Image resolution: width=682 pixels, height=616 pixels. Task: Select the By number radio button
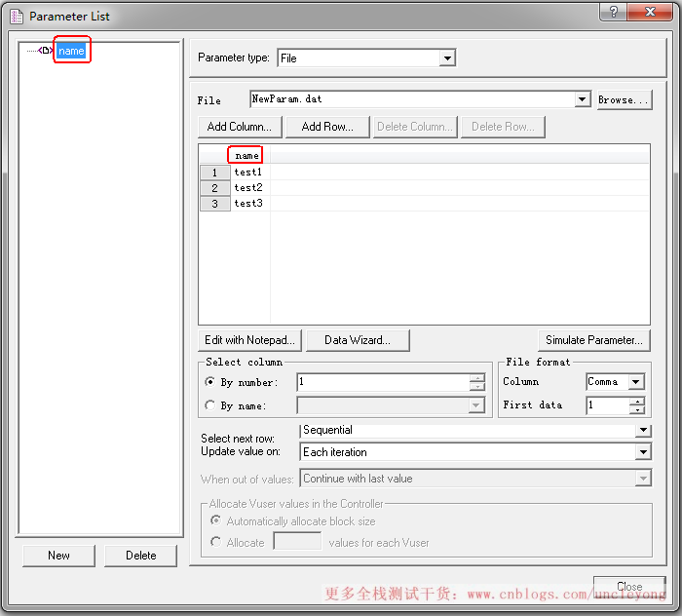(210, 382)
